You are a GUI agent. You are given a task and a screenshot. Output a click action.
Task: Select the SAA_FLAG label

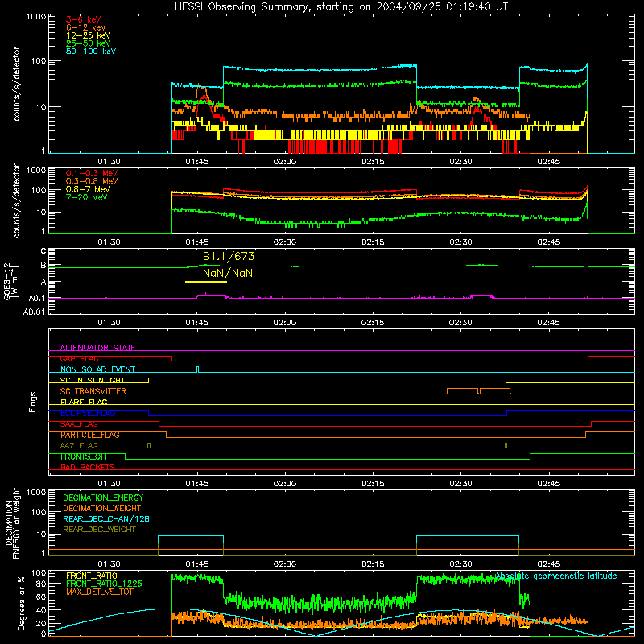point(79,424)
